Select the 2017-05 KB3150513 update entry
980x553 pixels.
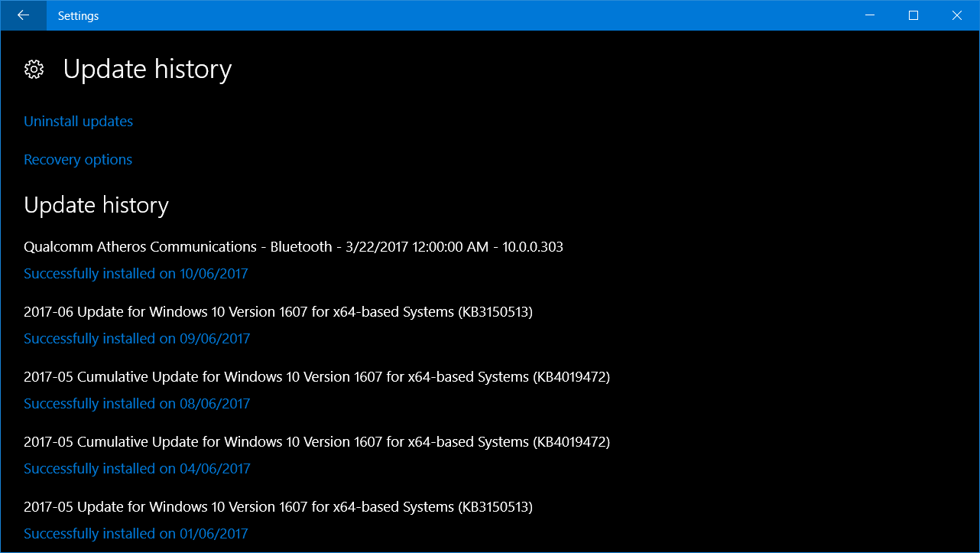(278, 506)
